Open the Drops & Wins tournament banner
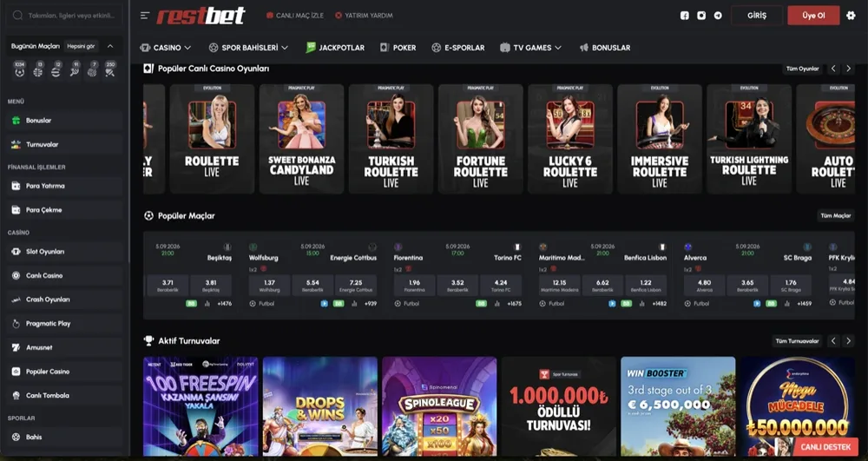The image size is (868, 461). point(320,406)
